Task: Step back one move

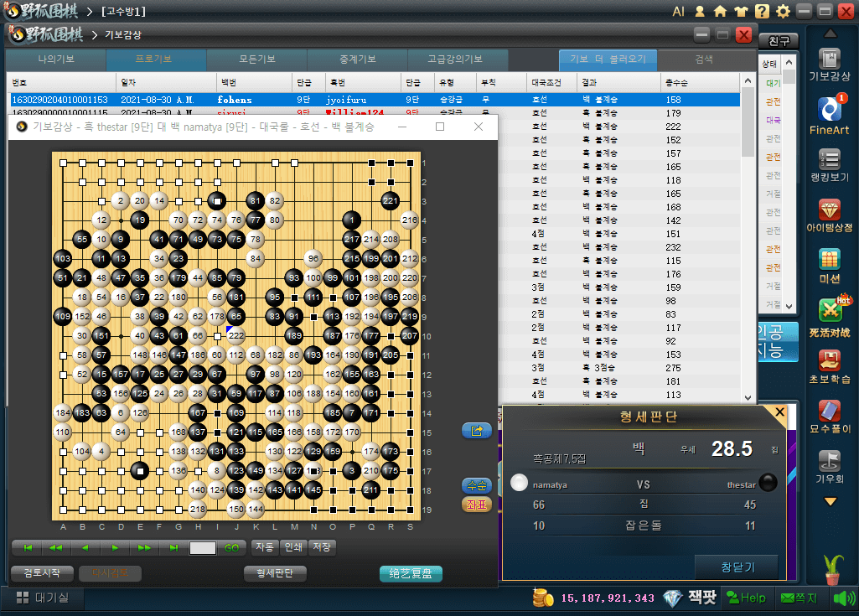Action: [x=85, y=547]
